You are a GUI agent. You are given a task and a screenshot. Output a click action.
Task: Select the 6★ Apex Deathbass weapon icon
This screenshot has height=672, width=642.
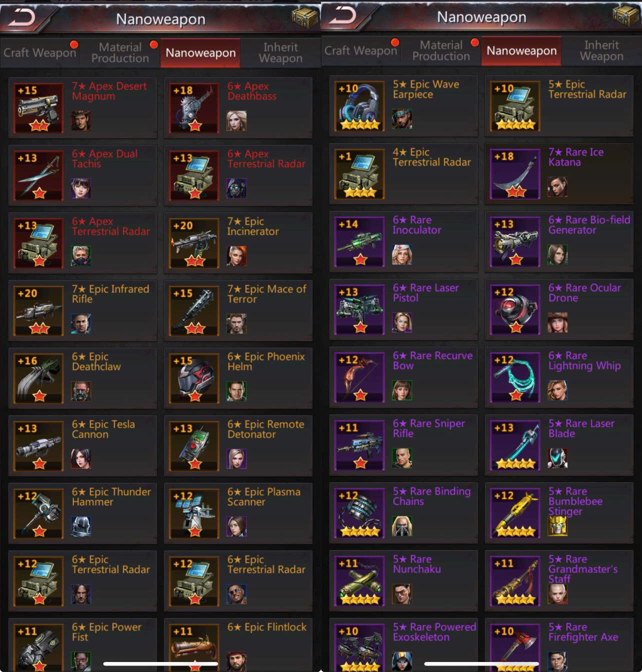pos(194,108)
